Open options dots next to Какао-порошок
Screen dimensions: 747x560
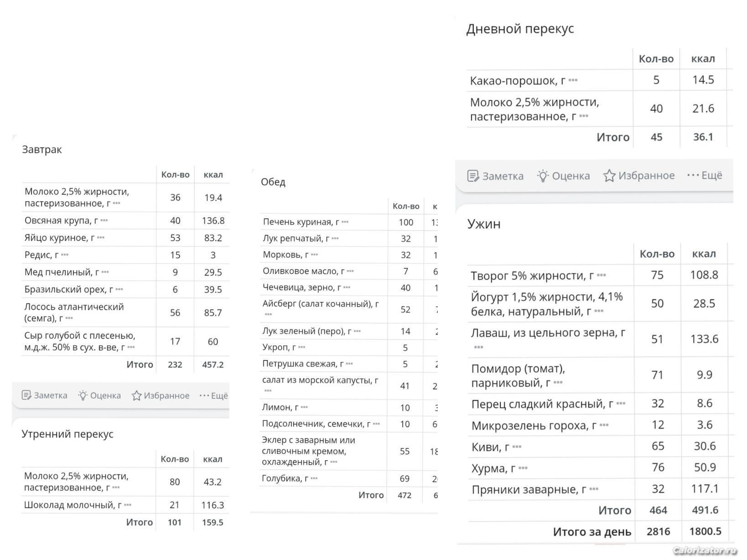pos(573,81)
